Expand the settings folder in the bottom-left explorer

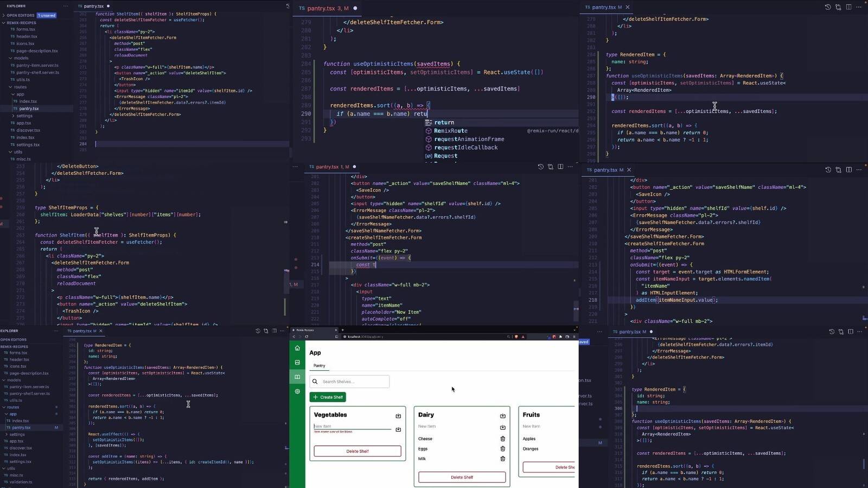click(x=7, y=434)
